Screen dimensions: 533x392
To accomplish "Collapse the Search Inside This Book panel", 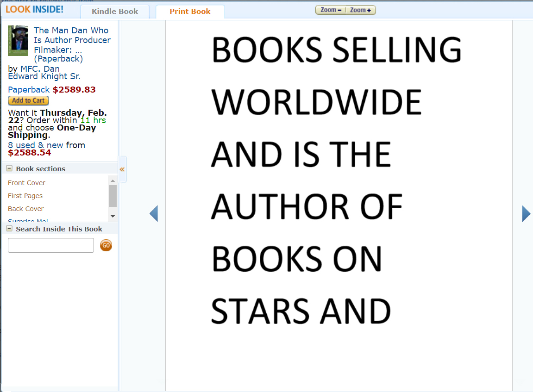I will [x=9, y=229].
